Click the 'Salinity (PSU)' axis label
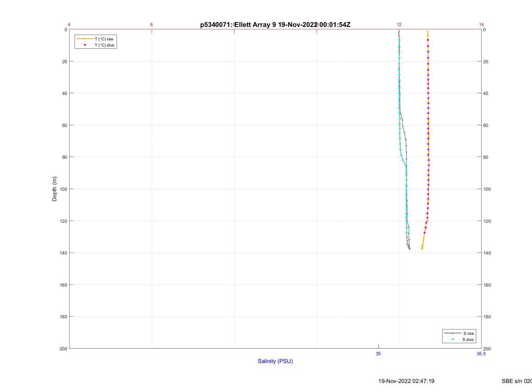The width and height of the screenshot is (532, 392). pyautogui.click(x=275, y=361)
